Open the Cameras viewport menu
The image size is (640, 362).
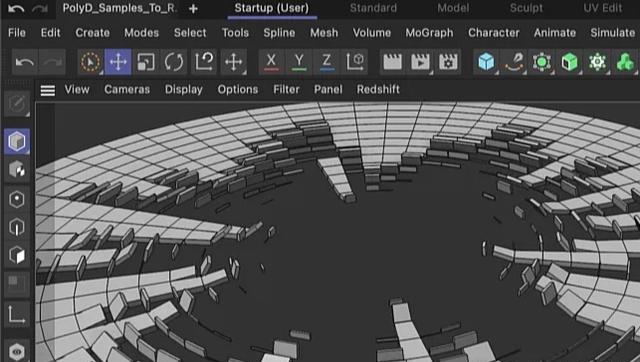coord(127,89)
